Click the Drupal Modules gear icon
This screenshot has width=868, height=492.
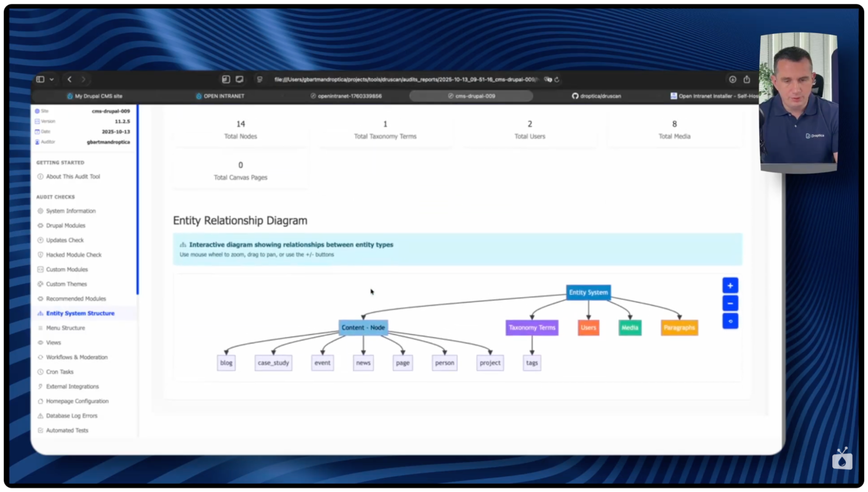(x=40, y=225)
